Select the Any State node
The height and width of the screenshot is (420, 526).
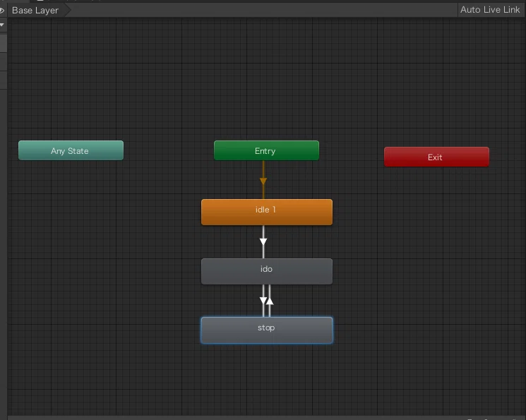pyautogui.click(x=71, y=150)
